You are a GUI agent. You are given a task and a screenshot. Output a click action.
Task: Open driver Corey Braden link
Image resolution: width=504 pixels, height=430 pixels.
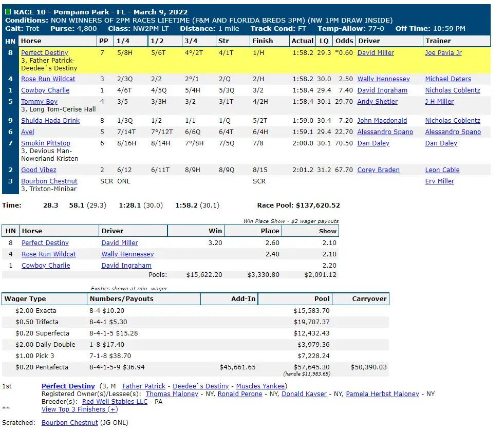click(378, 170)
